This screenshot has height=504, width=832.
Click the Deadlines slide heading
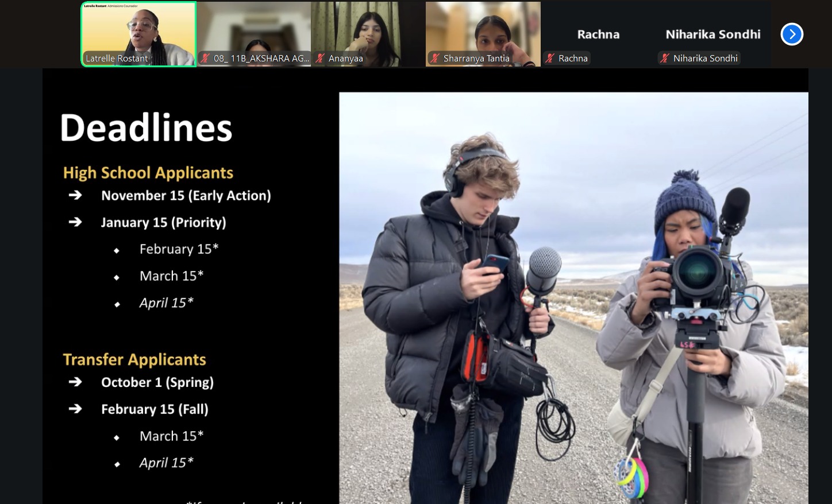[146, 127]
